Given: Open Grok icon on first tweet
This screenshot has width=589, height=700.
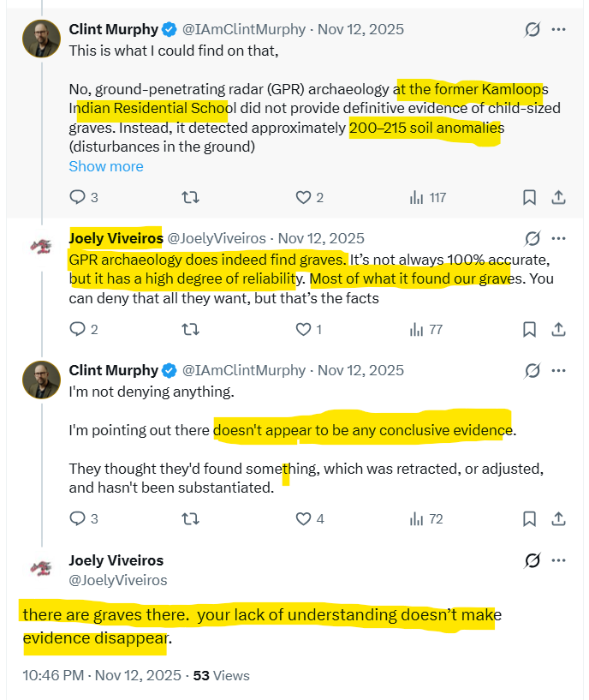Looking at the screenshot, I should point(532,29).
